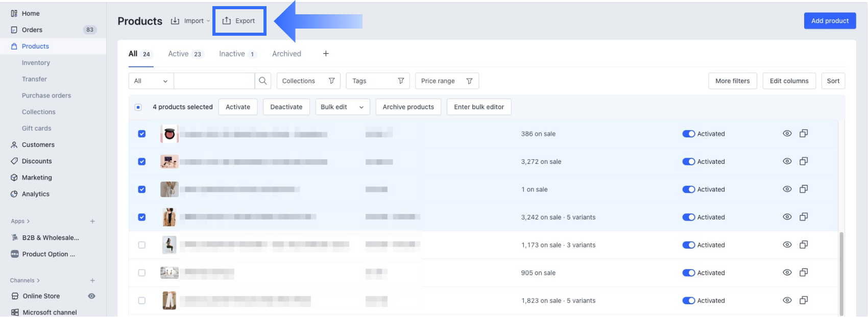Click the product list vertical scrollbar
This screenshot has height=317, width=868.
841,273
